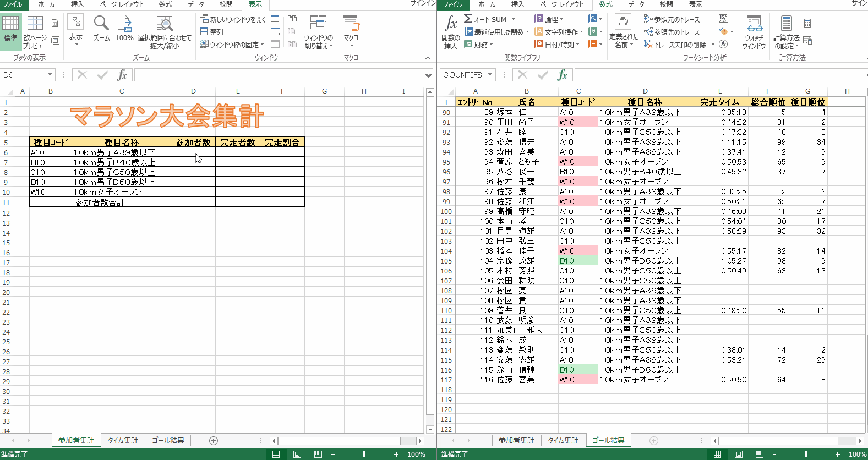This screenshot has width=868, height=460.
Task: Click Open New Window (新しいウィンドウを開く)
Action: [233, 19]
